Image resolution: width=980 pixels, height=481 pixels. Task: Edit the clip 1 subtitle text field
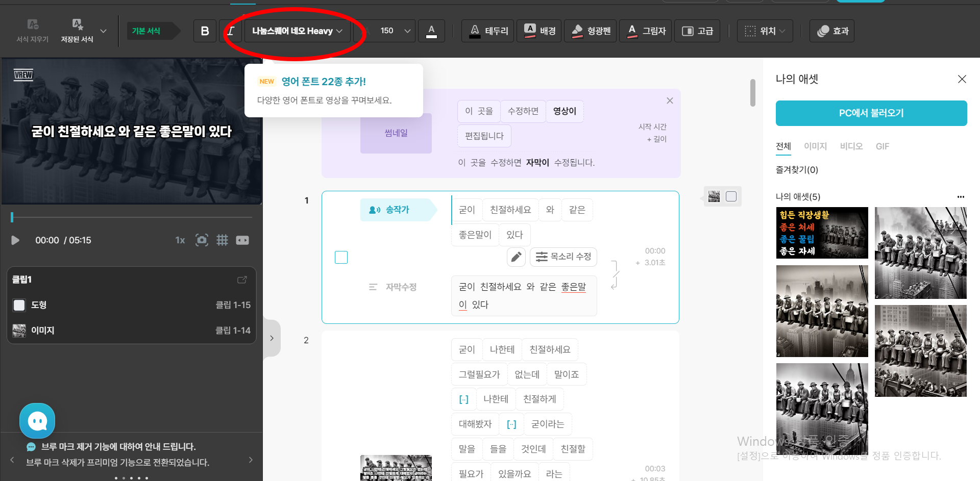(x=524, y=296)
